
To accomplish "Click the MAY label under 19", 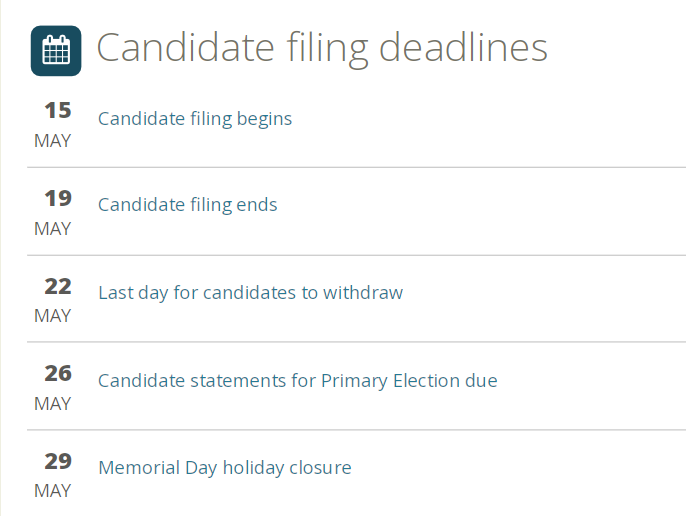I will pyautogui.click(x=52, y=229).
